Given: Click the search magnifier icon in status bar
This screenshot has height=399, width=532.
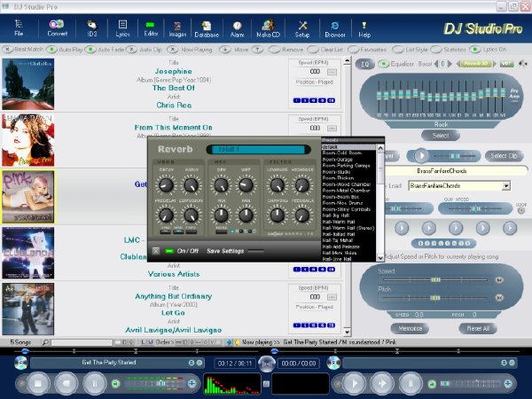Looking at the screenshot, I should click(45, 342).
